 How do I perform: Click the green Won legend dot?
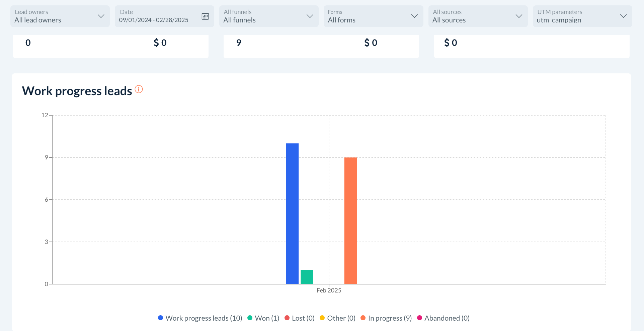pos(250,318)
